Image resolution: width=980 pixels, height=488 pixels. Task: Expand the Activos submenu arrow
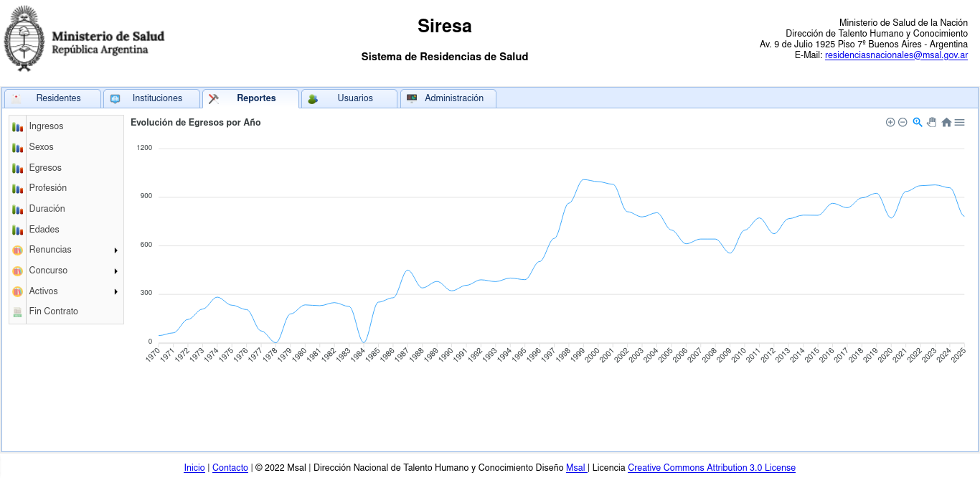[116, 292]
